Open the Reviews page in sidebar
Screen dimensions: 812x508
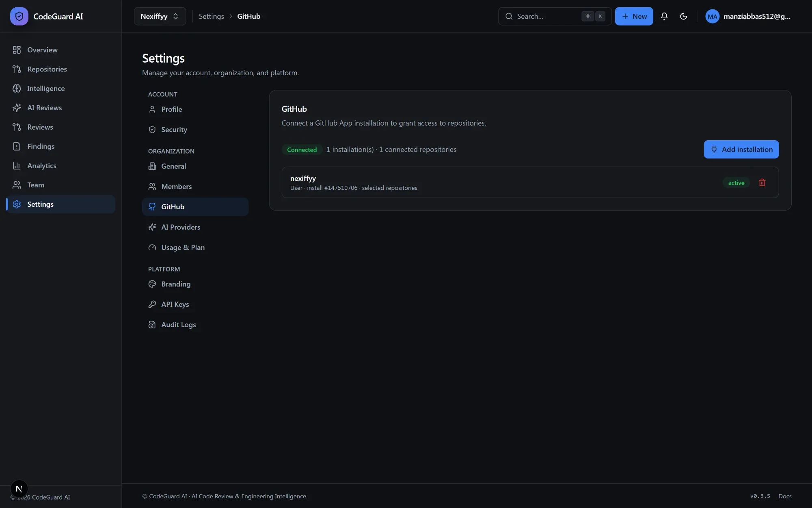point(61,127)
